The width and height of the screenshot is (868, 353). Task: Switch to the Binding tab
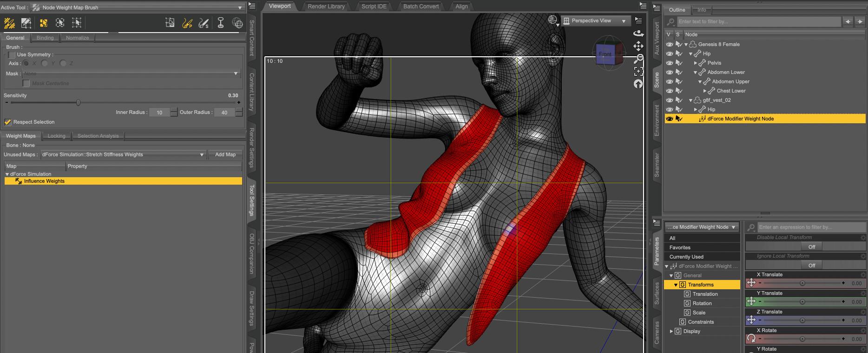click(45, 38)
